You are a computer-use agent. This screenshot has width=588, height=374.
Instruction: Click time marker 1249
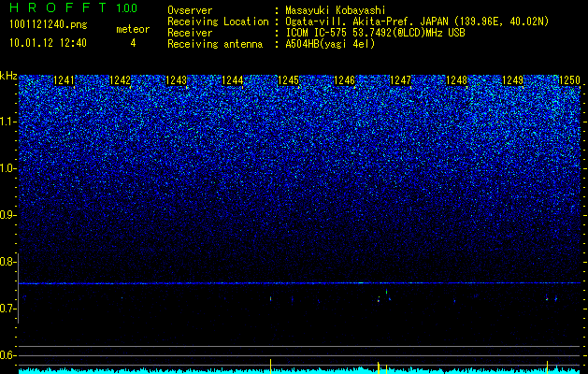[512, 79]
